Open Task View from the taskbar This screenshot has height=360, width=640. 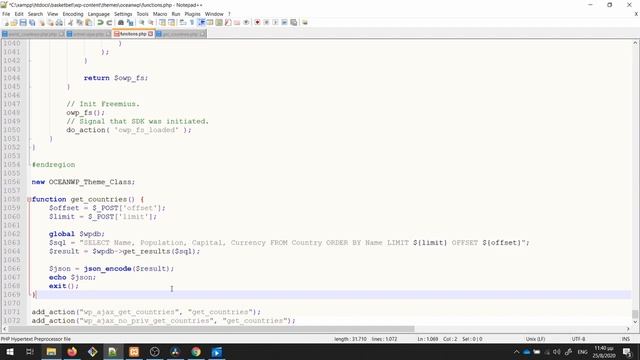point(30,352)
